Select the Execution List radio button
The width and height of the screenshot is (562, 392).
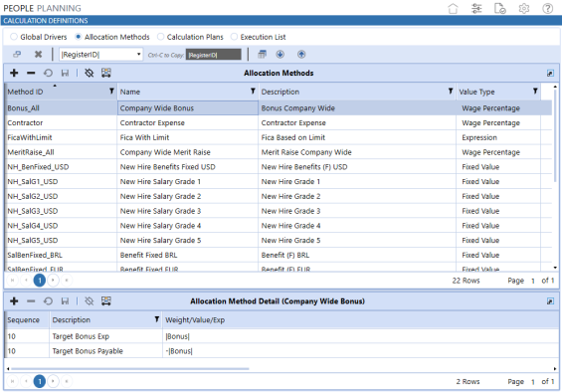coord(234,37)
